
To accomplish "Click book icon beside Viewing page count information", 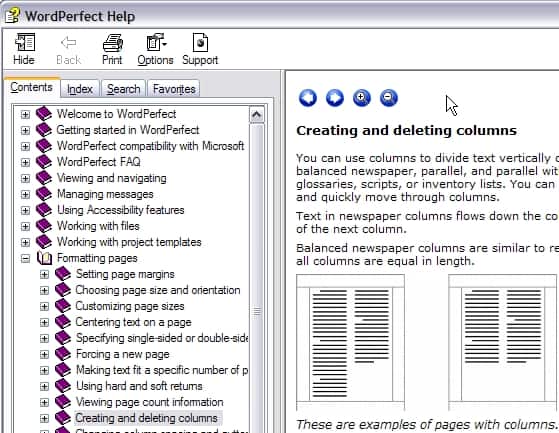I will 63,402.
